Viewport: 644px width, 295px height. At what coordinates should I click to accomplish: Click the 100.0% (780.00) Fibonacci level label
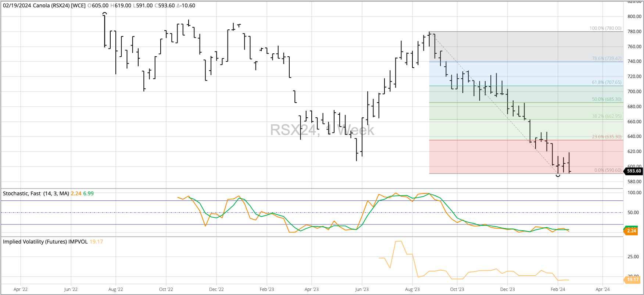point(605,28)
